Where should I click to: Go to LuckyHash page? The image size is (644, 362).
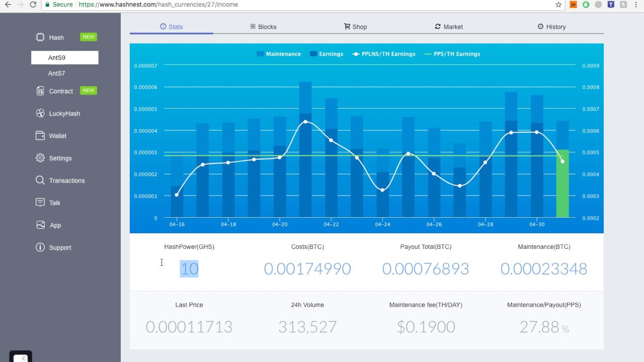coord(64,114)
